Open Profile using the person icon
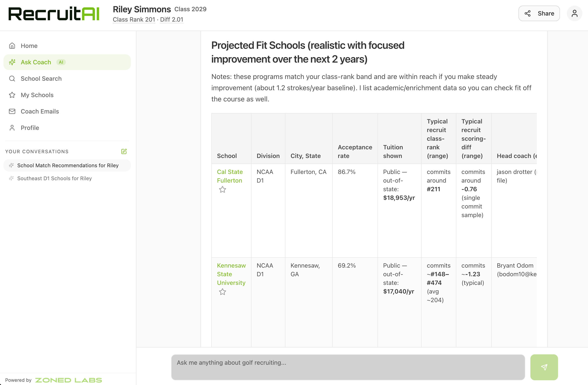This screenshot has height=385, width=588. coord(12,128)
